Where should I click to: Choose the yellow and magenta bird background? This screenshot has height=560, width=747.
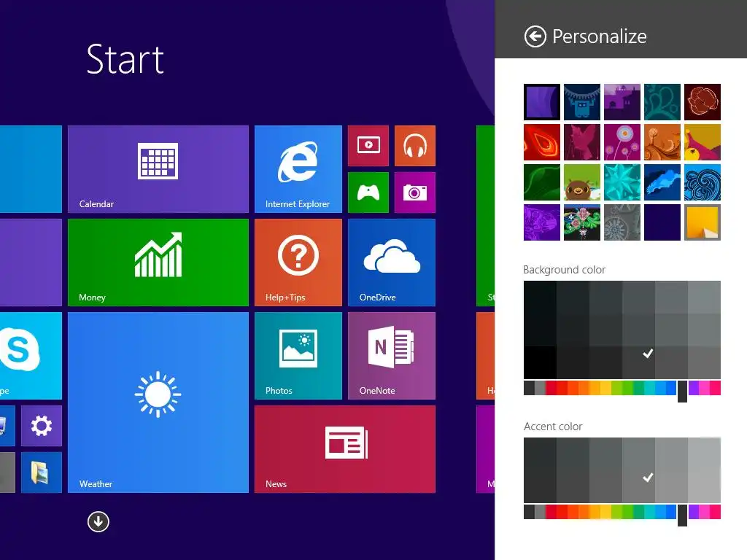point(703,142)
